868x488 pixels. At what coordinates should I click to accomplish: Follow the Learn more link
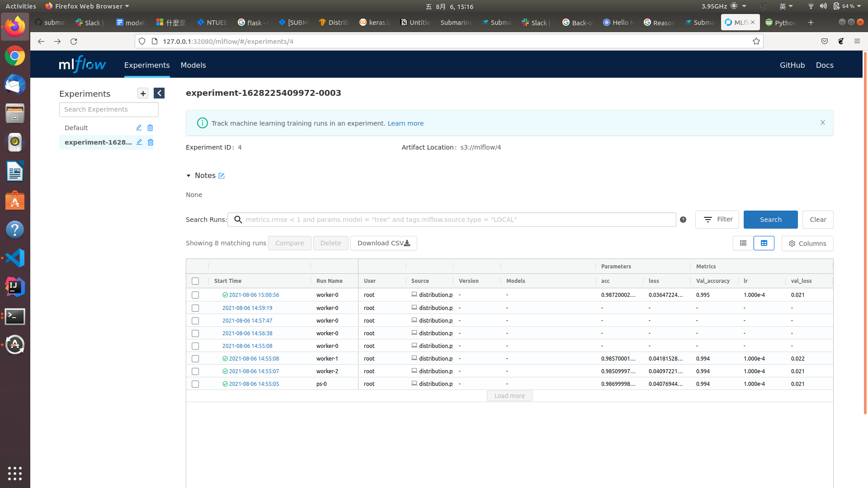(405, 123)
